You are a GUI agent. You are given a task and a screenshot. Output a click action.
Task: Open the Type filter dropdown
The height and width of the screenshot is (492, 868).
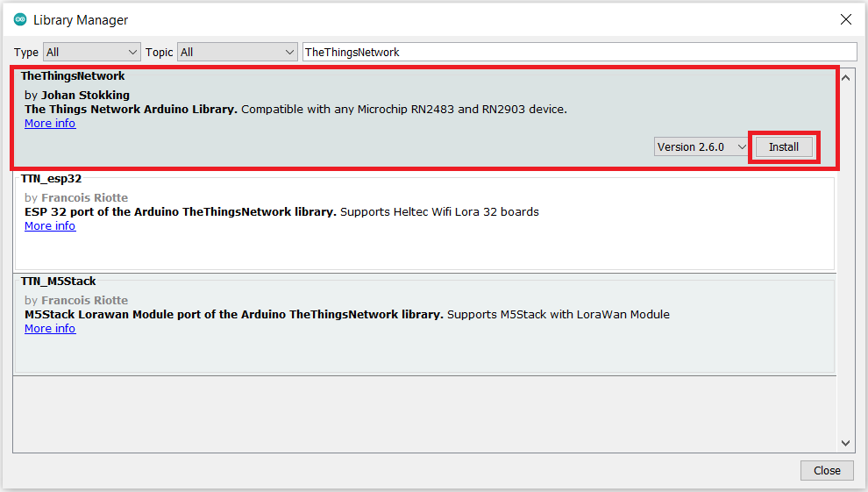coord(92,52)
